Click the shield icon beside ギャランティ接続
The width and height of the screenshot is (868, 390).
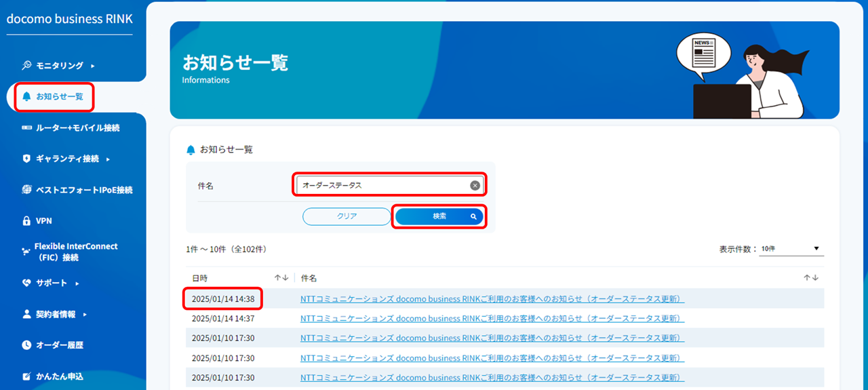coord(26,159)
